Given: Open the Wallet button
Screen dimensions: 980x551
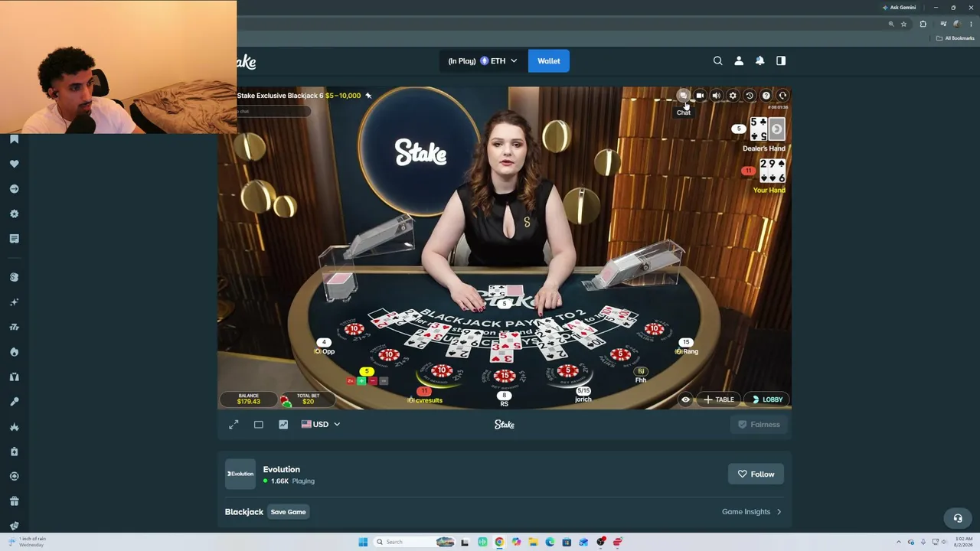Looking at the screenshot, I should (548, 60).
